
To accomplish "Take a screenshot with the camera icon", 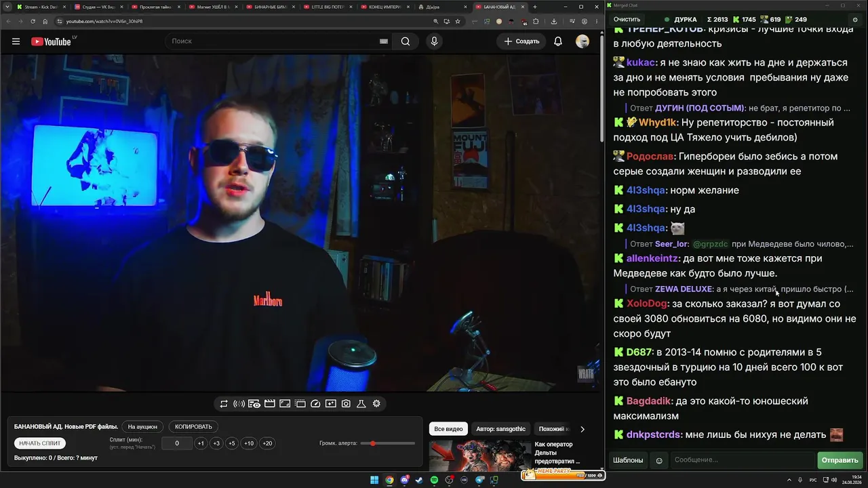I will (x=346, y=404).
